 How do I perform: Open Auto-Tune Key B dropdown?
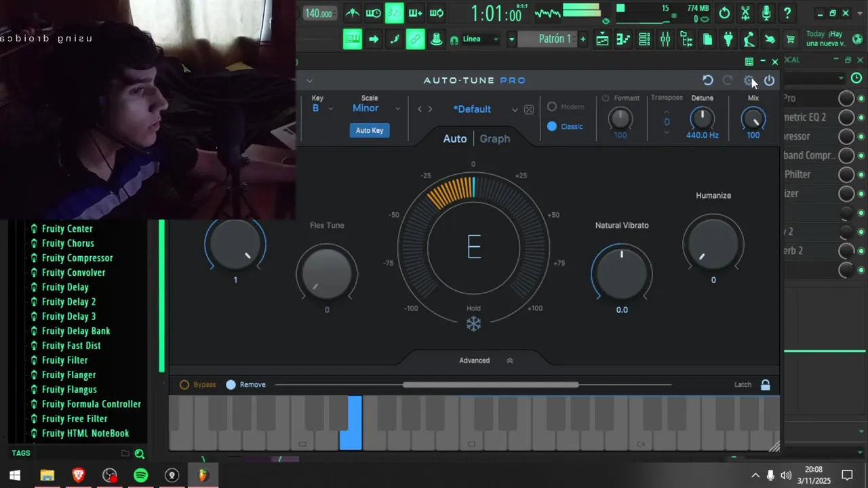tap(322, 108)
